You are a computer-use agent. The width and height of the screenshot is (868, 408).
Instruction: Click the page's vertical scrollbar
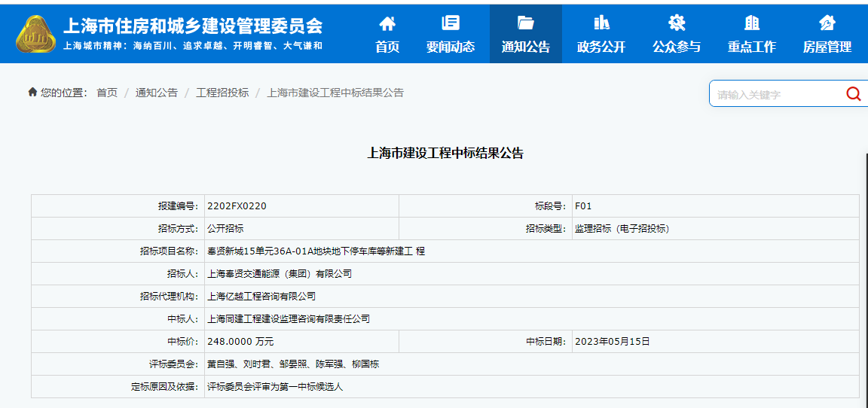tap(864, 279)
